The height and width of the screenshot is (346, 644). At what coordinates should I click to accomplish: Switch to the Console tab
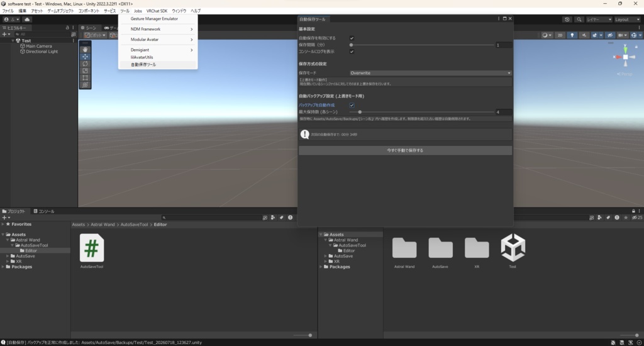tap(44, 211)
